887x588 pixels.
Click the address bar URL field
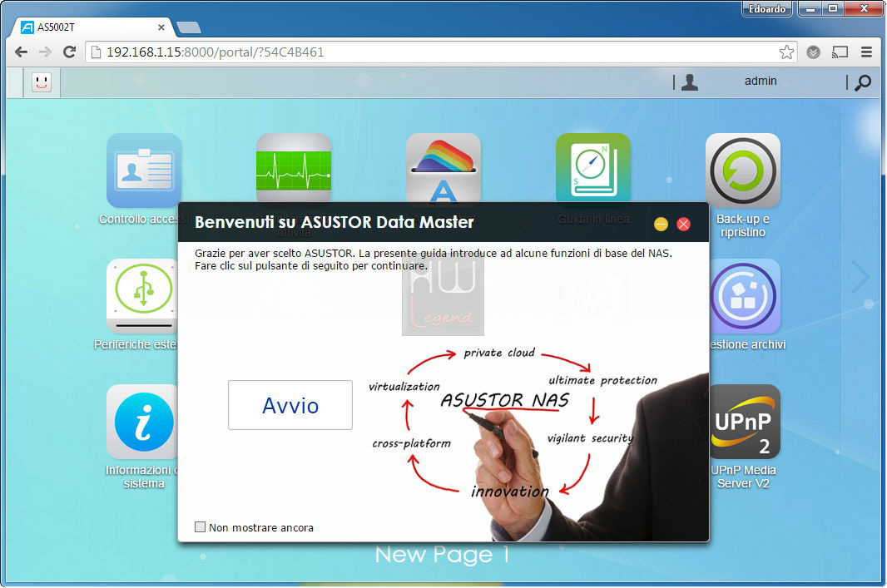point(441,52)
